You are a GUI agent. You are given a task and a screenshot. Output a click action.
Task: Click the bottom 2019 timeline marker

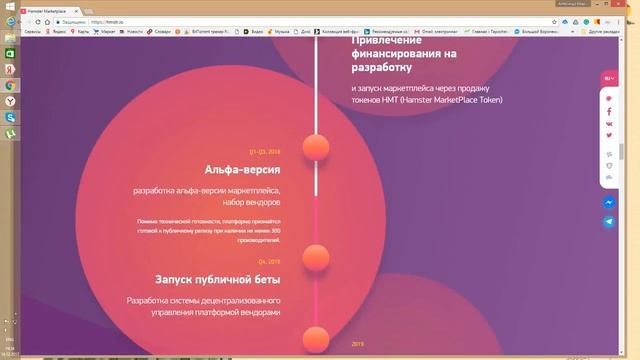(316, 340)
